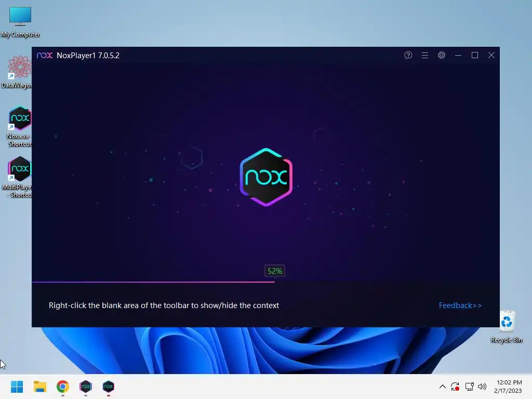Open the network tray icon
The width and height of the screenshot is (532, 399).
470,387
